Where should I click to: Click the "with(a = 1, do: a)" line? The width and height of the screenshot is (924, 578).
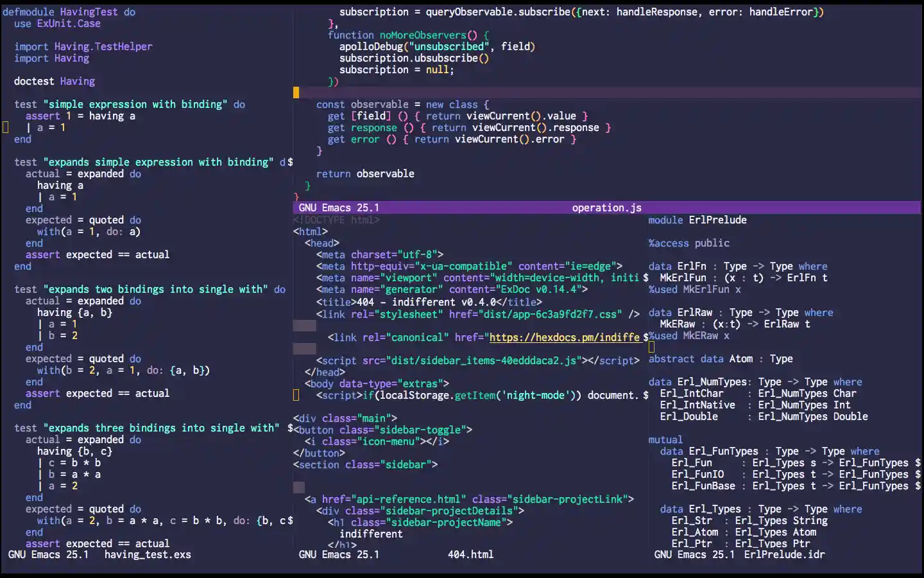click(89, 231)
